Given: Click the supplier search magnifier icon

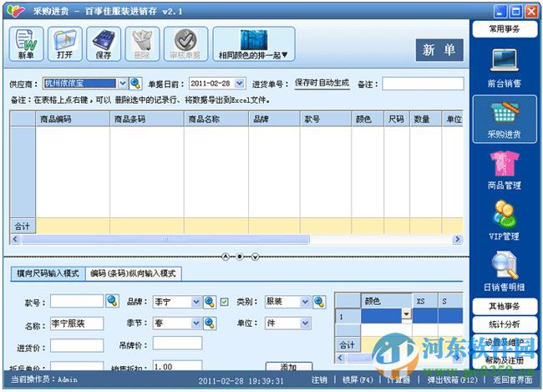Looking at the screenshot, I should coord(135,84).
